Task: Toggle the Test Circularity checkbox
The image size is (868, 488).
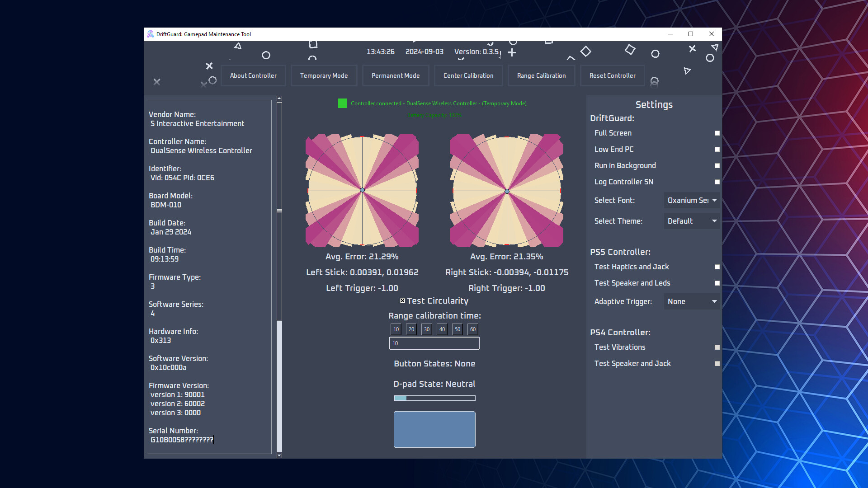Action: [402, 300]
